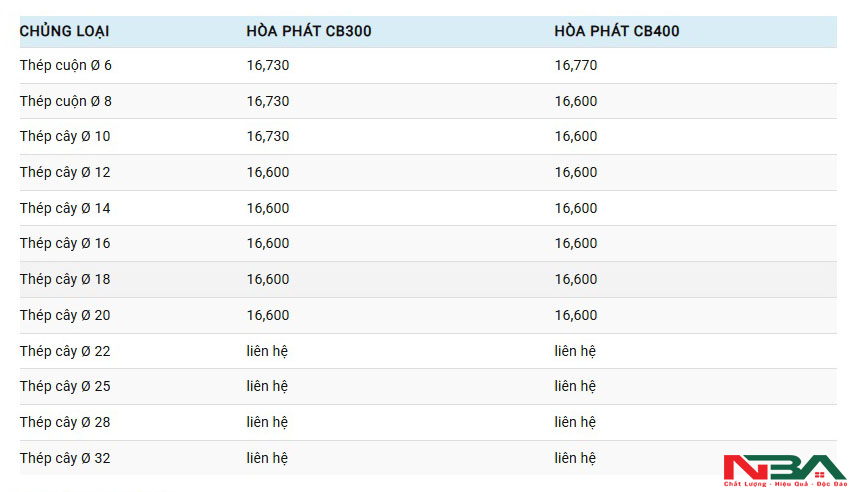Click CB300 'liên hệ' for Thép cây Ø 22
Image resolution: width=852 pixels, height=492 pixels.
point(267,351)
